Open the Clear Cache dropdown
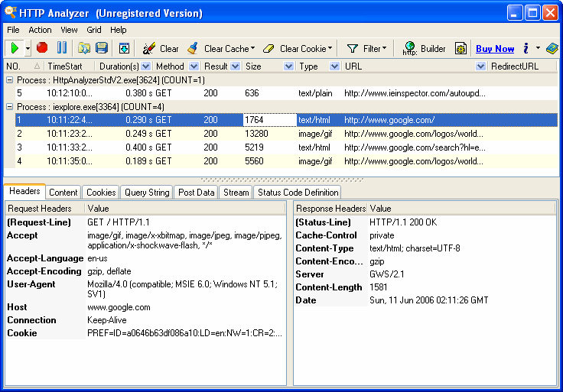 pos(252,48)
